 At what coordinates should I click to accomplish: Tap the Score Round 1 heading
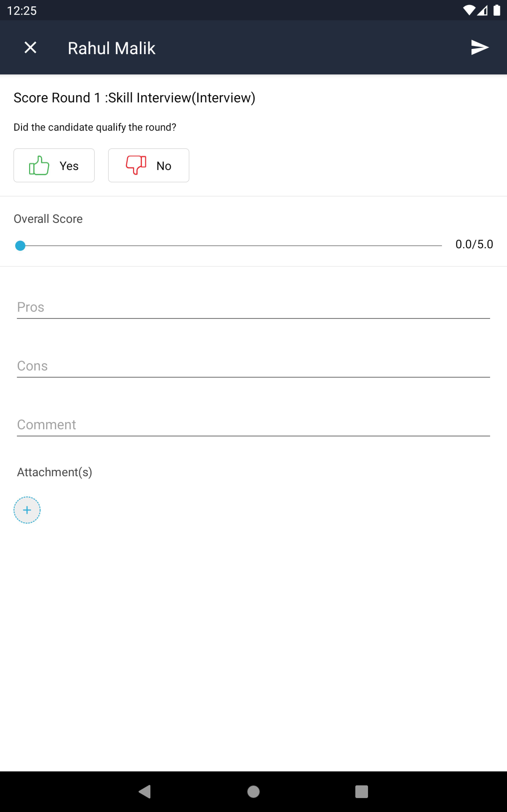[x=134, y=98]
